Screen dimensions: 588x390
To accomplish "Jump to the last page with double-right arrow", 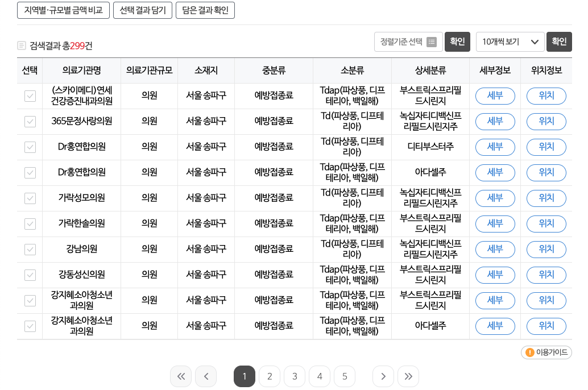I will (408, 376).
